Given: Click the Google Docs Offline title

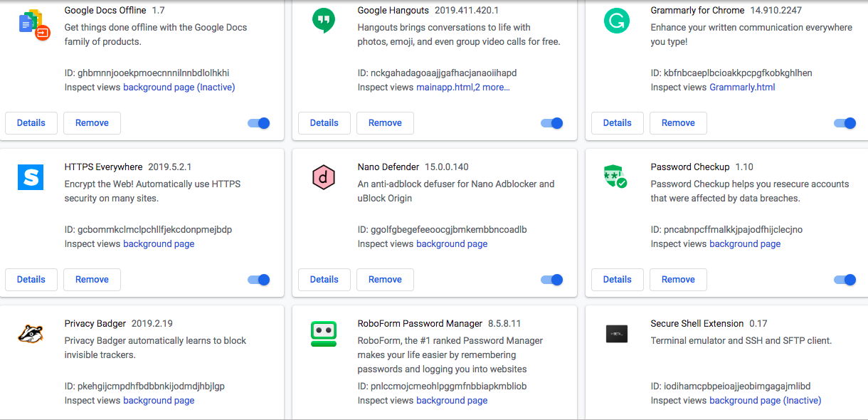Looking at the screenshot, I should point(105,11).
